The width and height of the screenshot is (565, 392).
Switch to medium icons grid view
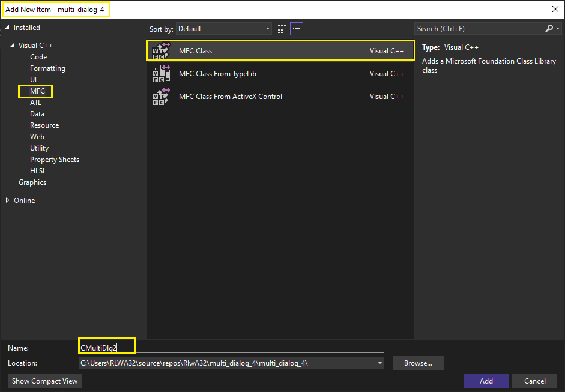[282, 29]
